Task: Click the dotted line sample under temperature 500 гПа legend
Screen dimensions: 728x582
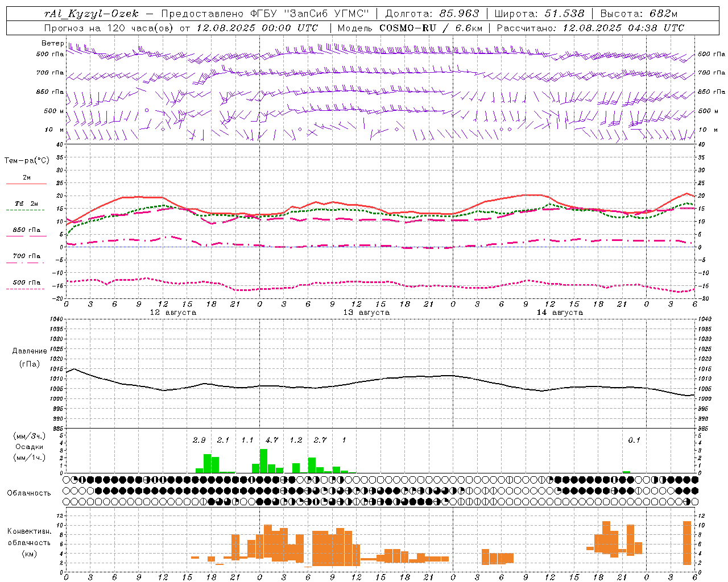Action: [25, 289]
